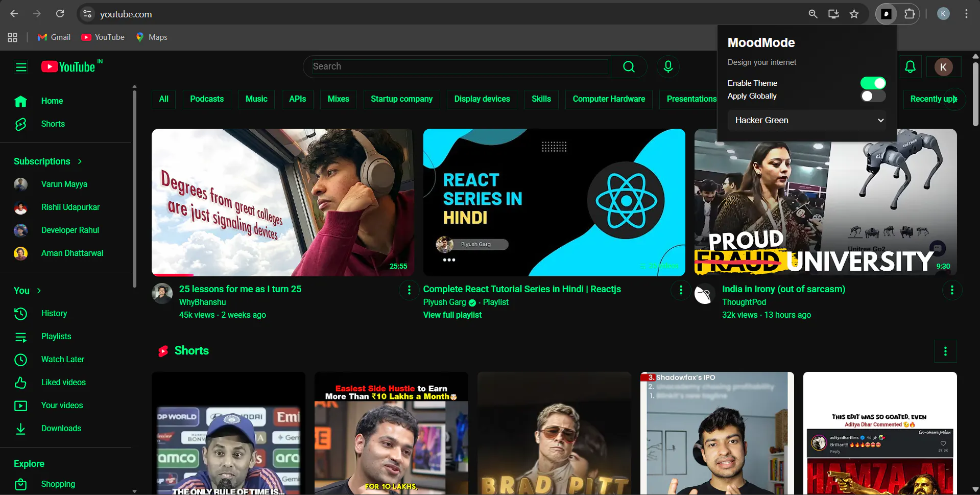Reload the page
Viewport: 980px width, 495px height.
click(x=60, y=14)
